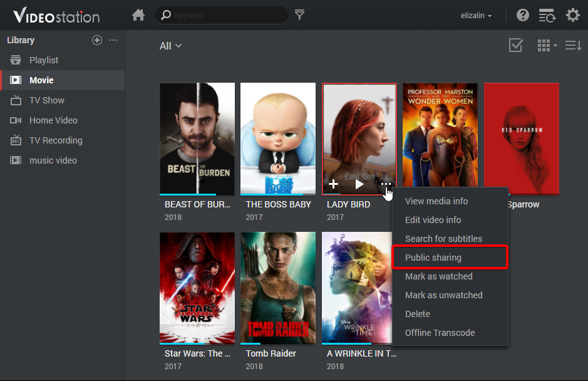Click the Keyword search field

coord(221,16)
